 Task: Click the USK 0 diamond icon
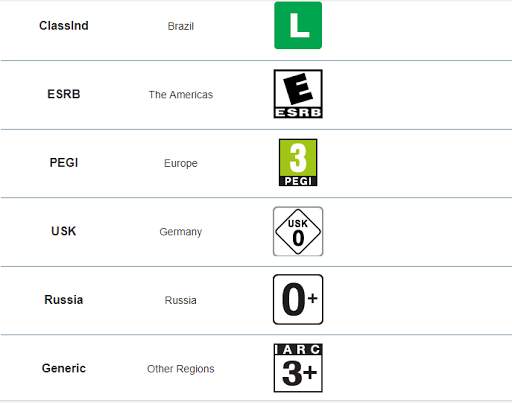pos(298,231)
